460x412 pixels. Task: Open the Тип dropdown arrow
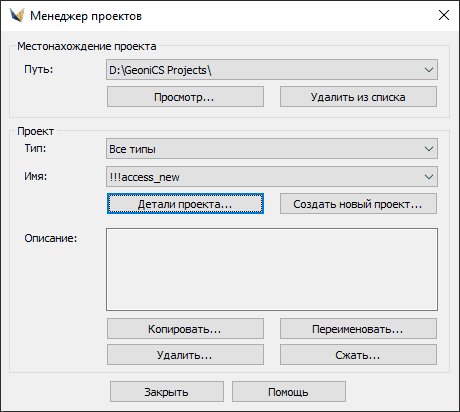point(429,149)
